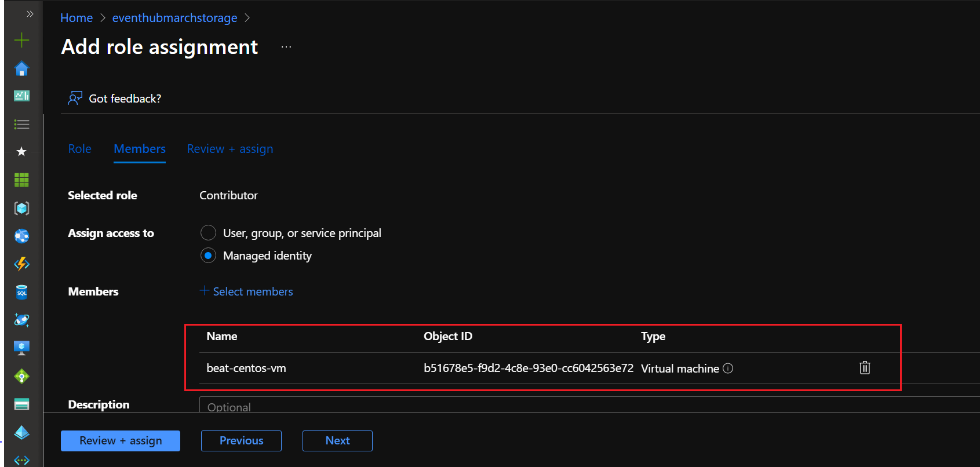Expand the Azure portal sidebar menu

(30, 14)
